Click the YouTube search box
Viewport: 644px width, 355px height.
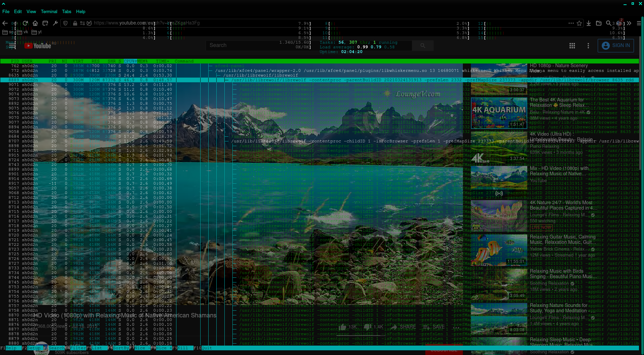tap(309, 45)
